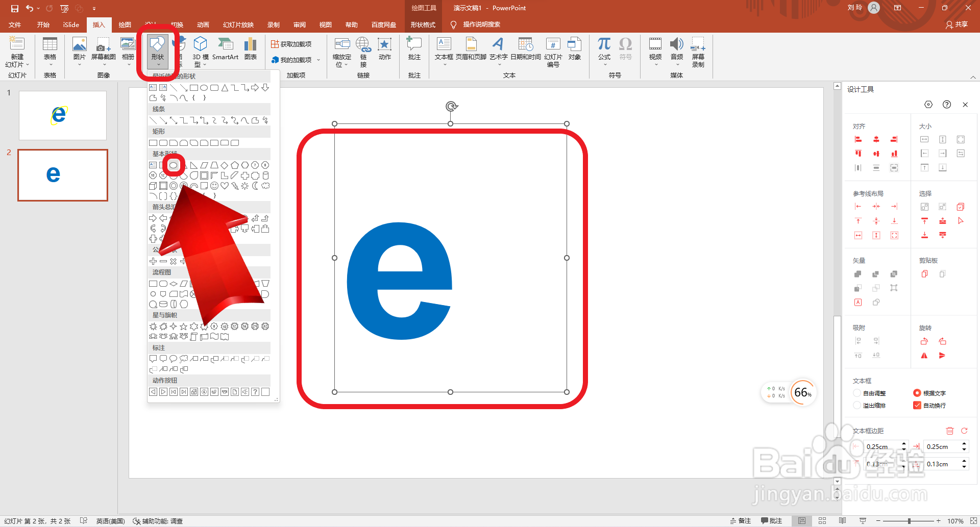Switch to the 形状格式 shape format tab
This screenshot has width=980, height=527.
click(x=423, y=24)
